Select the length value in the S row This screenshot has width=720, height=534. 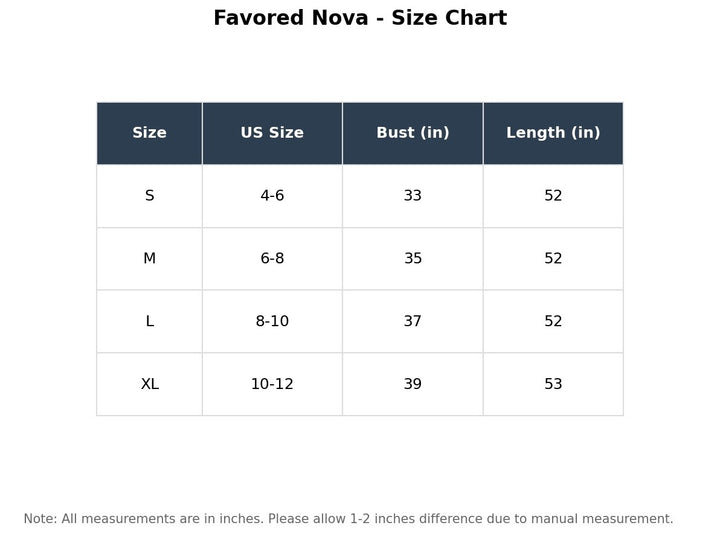pyautogui.click(x=553, y=196)
